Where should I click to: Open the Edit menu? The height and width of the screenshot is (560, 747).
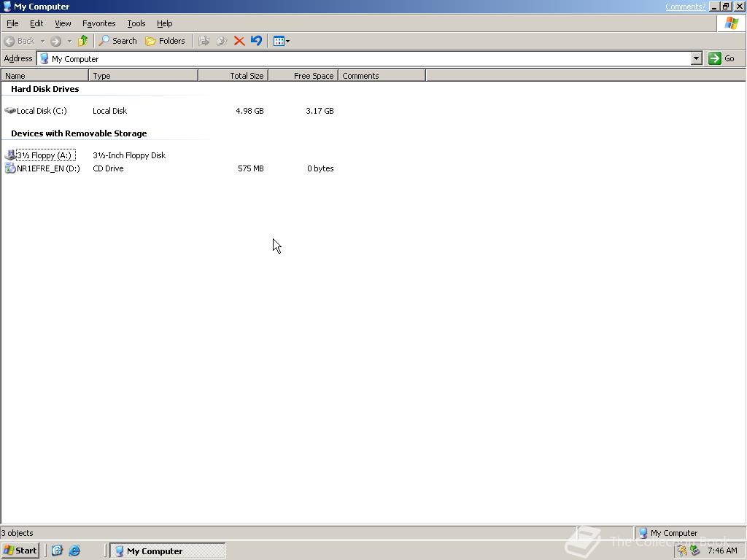pos(36,23)
